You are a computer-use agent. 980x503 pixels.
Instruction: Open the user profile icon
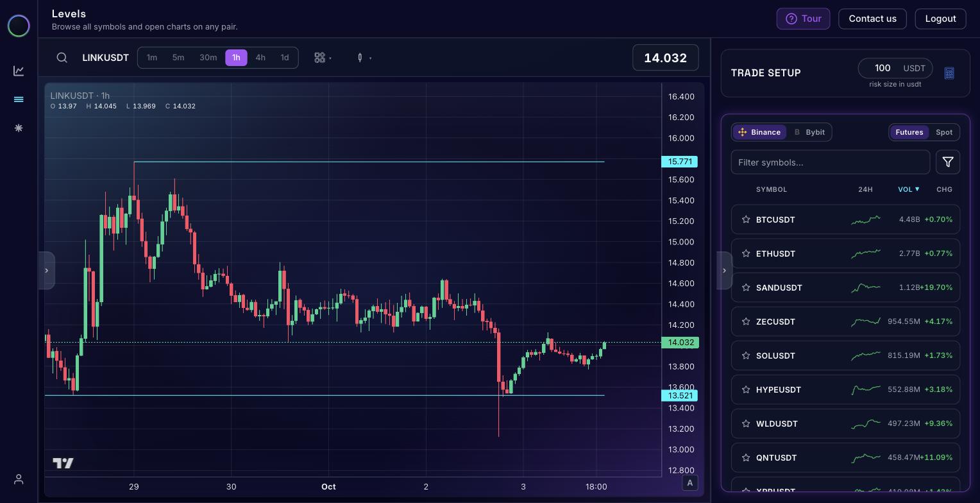(19, 479)
